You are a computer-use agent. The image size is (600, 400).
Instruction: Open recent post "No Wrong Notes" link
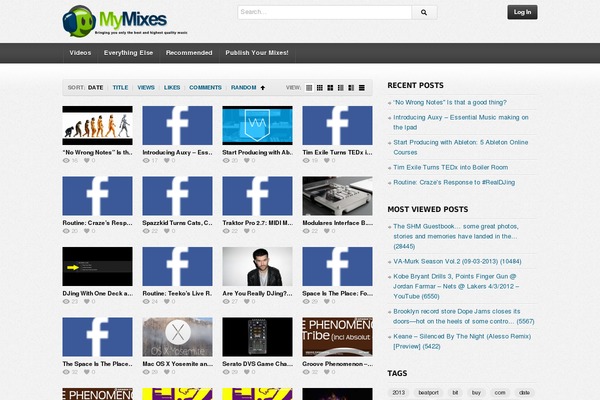(450, 103)
